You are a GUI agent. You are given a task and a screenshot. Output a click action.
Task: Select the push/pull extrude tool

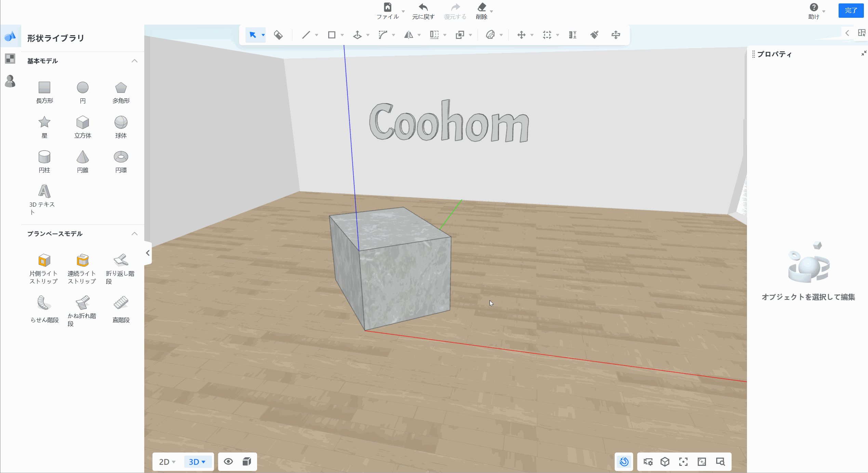[357, 35]
